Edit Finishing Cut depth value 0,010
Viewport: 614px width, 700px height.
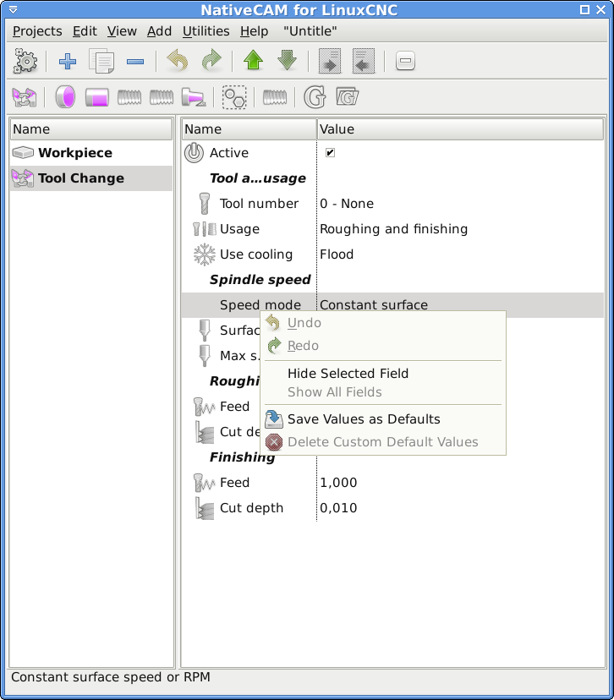point(338,508)
